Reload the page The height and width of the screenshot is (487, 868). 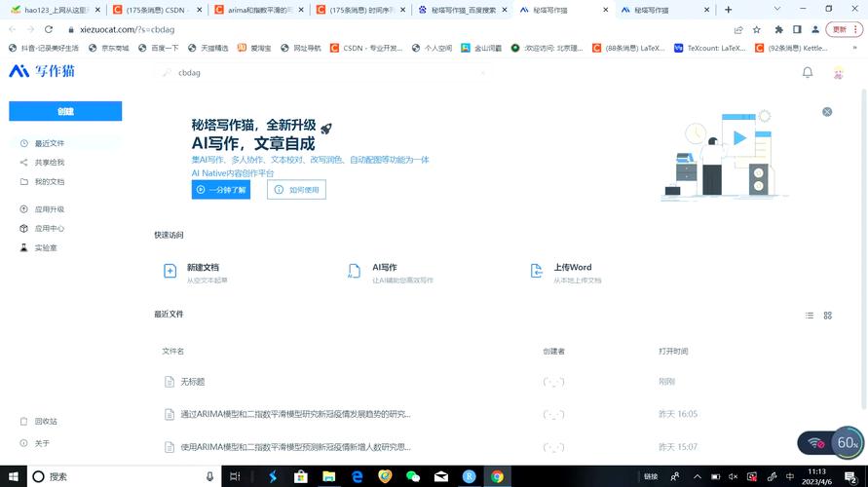[x=49, y=29]
